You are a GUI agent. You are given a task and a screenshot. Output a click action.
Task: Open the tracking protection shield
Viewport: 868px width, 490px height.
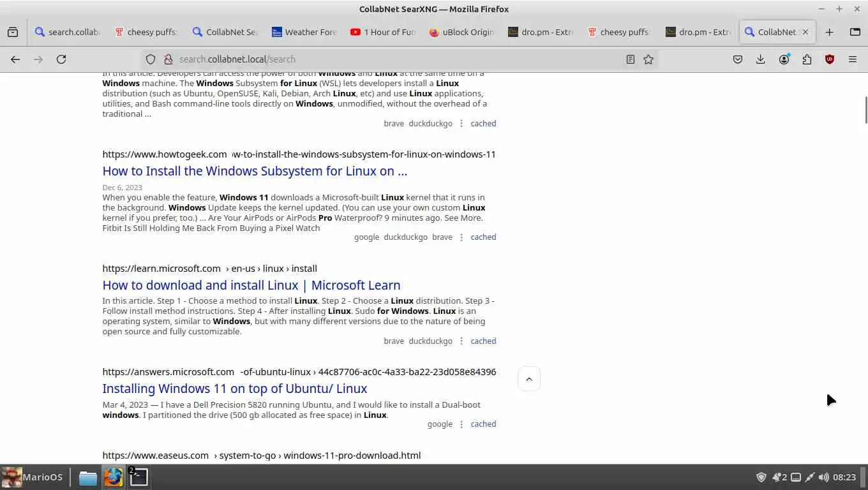(151, 59)
